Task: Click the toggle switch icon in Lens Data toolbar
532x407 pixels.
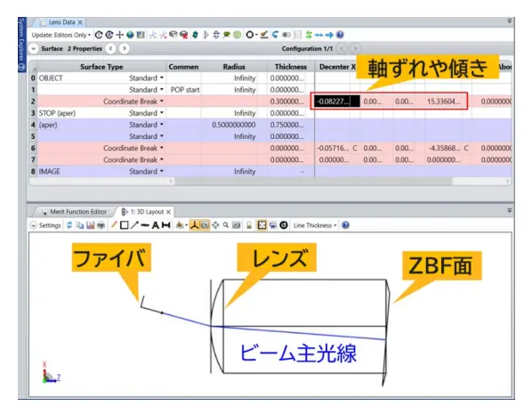Action: pos(286,35)
